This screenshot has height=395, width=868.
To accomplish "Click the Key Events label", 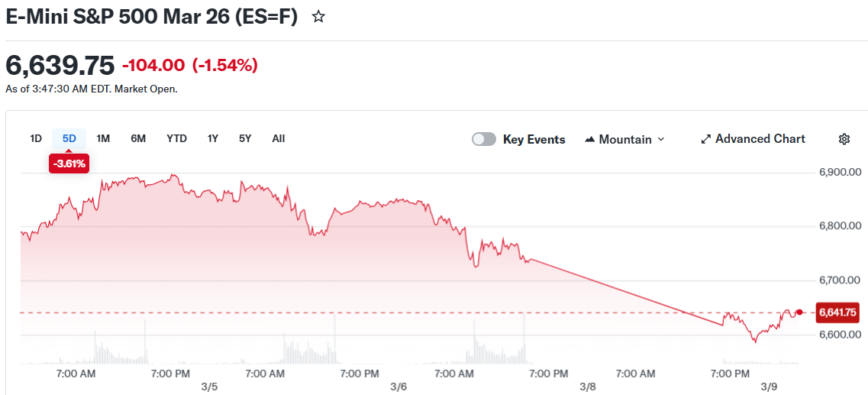I will [534, 139].
